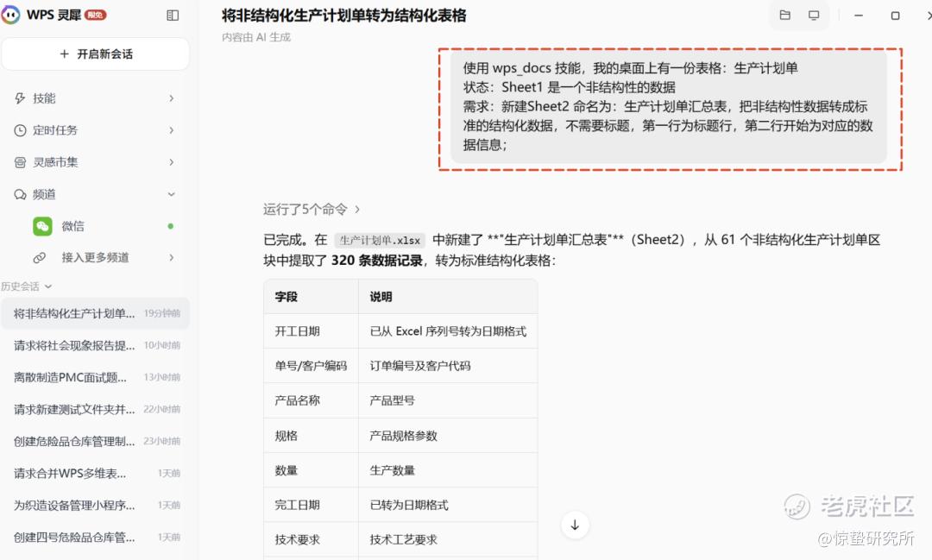Click the green WeChat icon
This screenshot has height=560, width=932.
42,226
